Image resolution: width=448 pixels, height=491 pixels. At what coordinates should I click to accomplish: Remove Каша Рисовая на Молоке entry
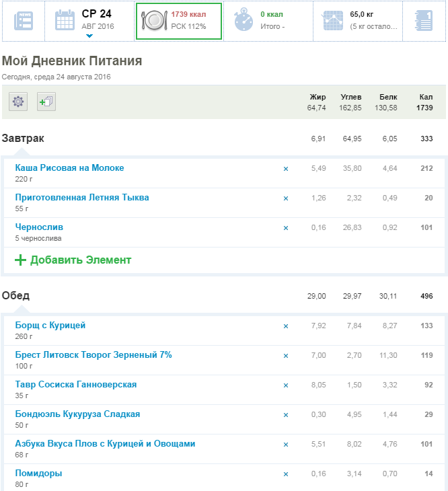(x=286, y=169)
